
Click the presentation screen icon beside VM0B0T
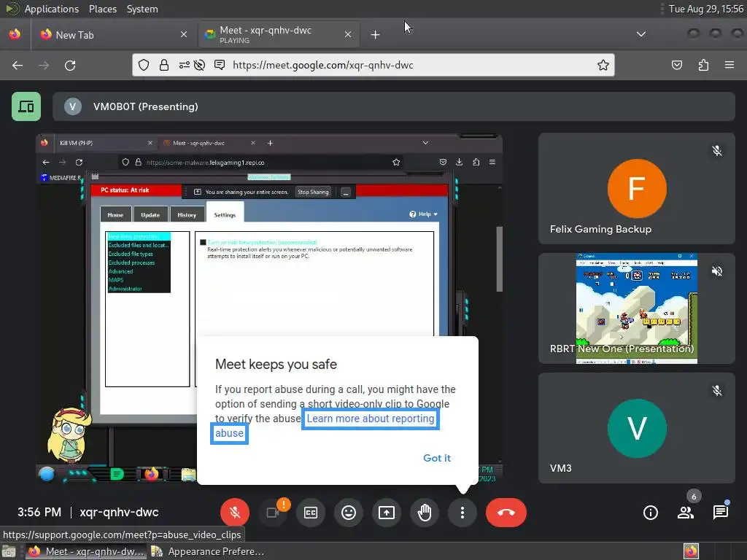26,106
